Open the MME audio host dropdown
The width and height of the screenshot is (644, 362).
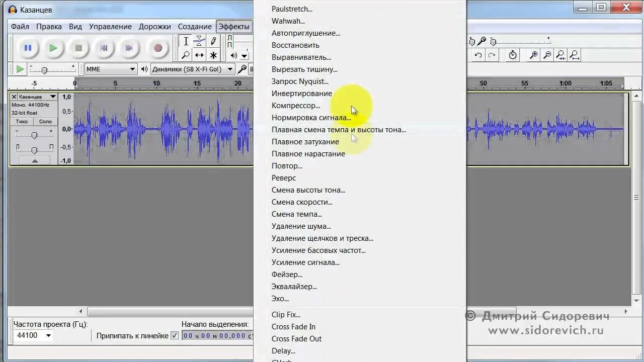pos(111,69)
